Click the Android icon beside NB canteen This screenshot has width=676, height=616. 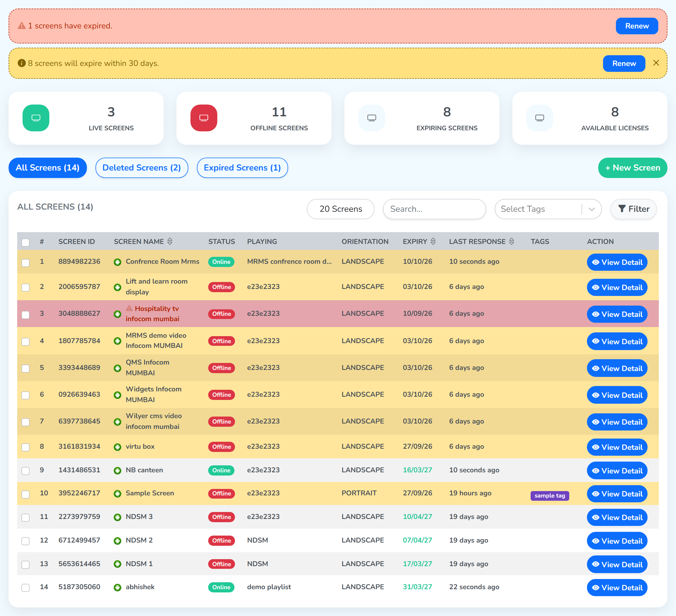(117, 470)
